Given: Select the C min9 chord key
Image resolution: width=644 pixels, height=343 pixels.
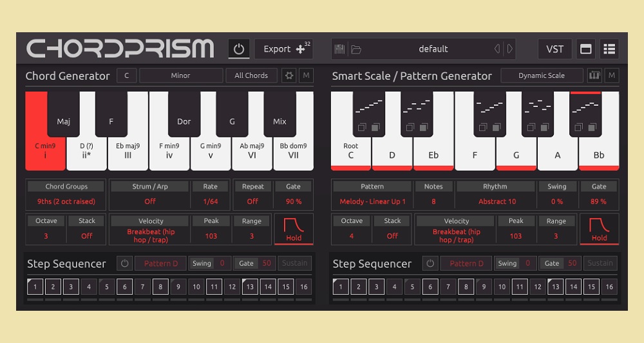Looking at the screenshot, I should (x=45, y=152).
